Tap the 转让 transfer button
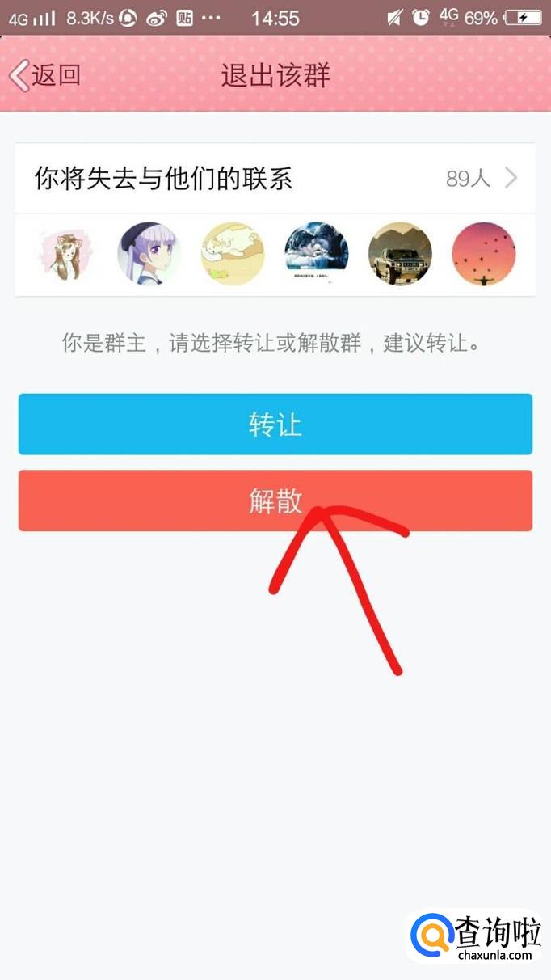551x980 pixels. 275,425
